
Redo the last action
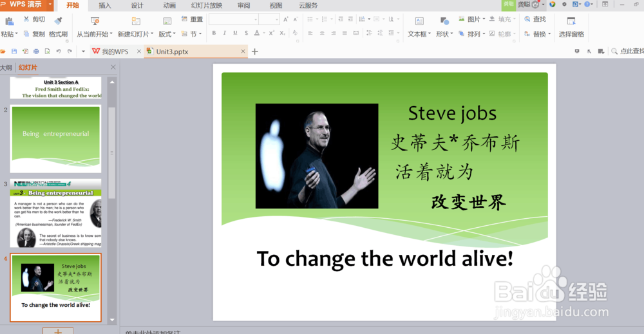tap(70, 51)
